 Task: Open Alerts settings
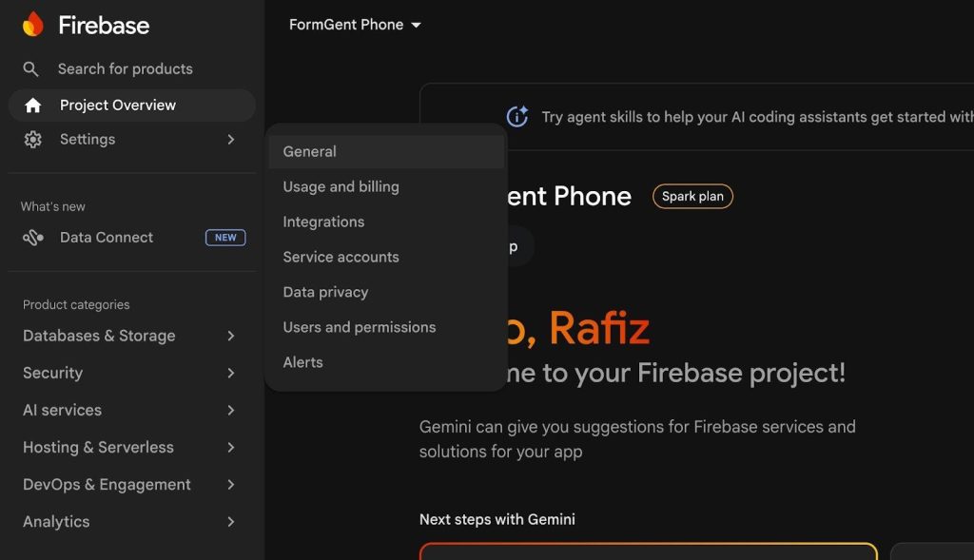point(386,362)
